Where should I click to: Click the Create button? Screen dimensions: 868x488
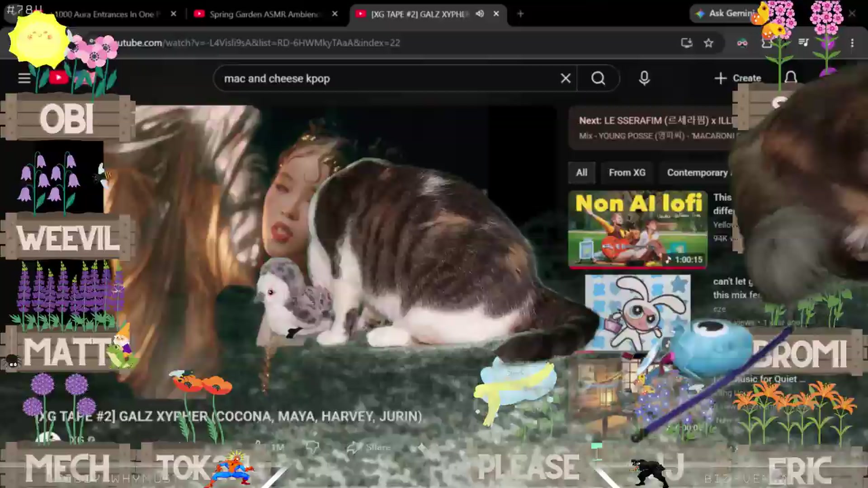coord(738,78)
